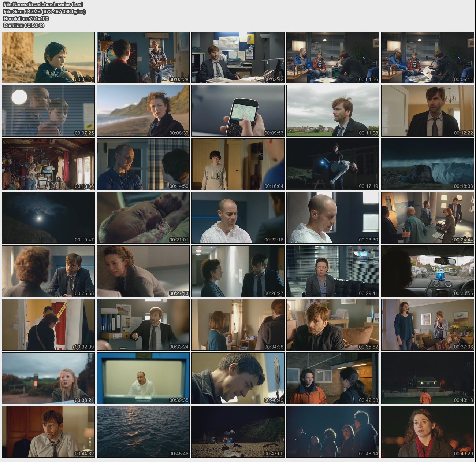Select the night beach thumbnail at 00:47:00
476x462 pixels.
(238, 432)
